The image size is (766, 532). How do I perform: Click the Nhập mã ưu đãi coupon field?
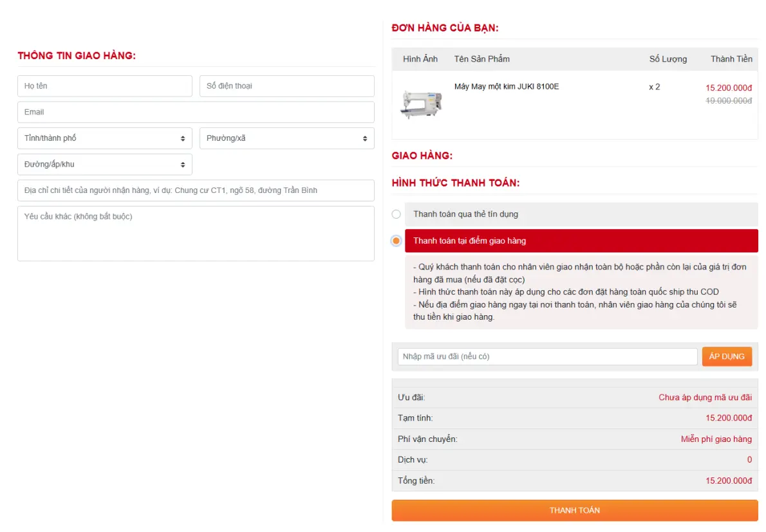click(547, 356)
